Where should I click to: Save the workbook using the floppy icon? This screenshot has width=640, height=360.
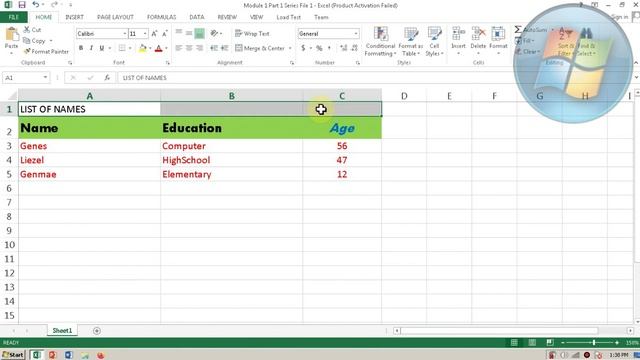click(x=22, y=5)
